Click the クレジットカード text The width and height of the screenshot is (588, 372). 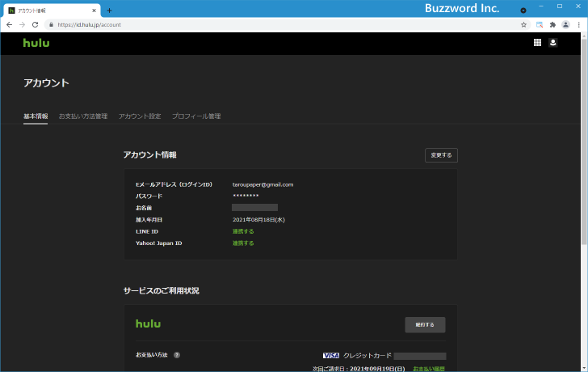pos(367,356)
